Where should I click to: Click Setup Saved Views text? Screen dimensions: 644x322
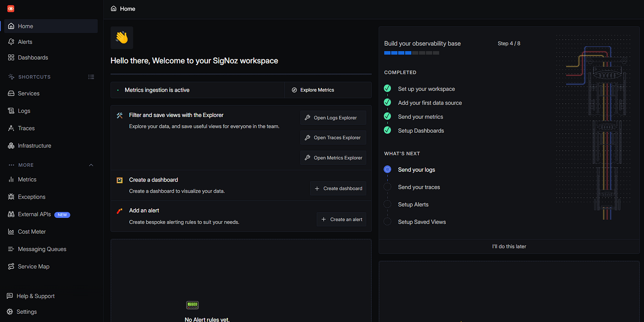point(422,222)
